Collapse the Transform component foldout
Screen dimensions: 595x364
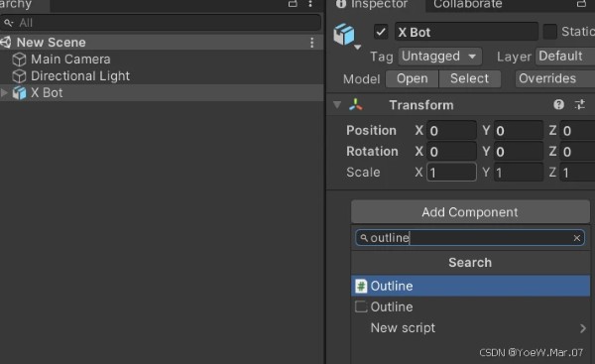337,105
